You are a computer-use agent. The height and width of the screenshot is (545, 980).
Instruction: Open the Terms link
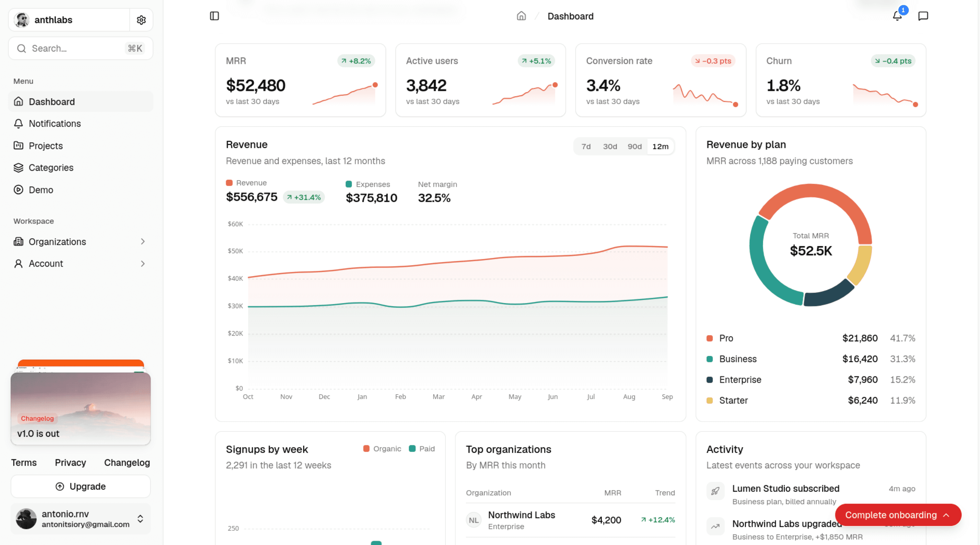tap(24, 462)
